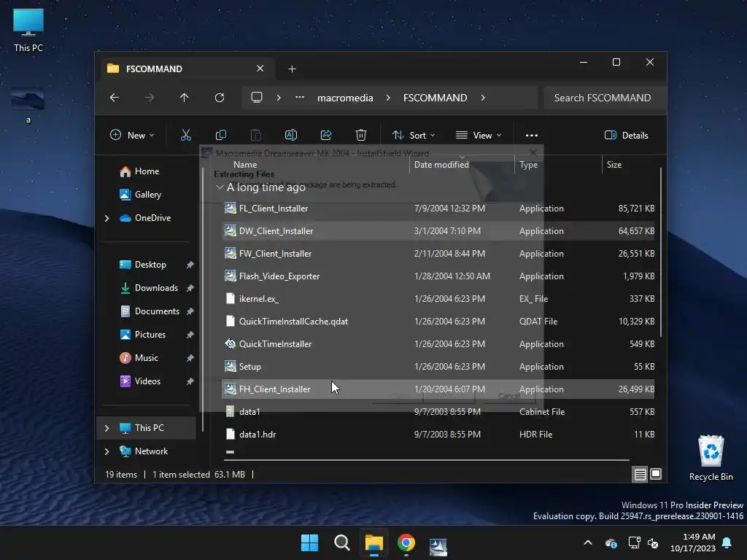747x560 pixels.
Task: Select FW_Client_Installer file
Action: click(438, 254)
